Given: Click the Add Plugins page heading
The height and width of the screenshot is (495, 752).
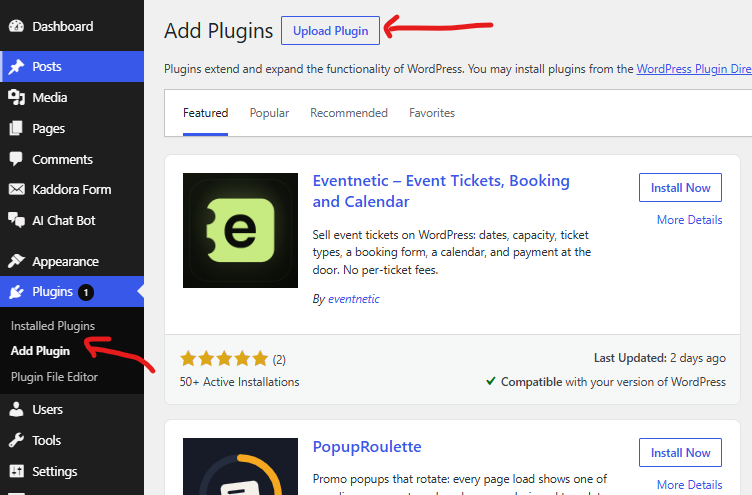Looking at the screenshot, I should 219,31.
